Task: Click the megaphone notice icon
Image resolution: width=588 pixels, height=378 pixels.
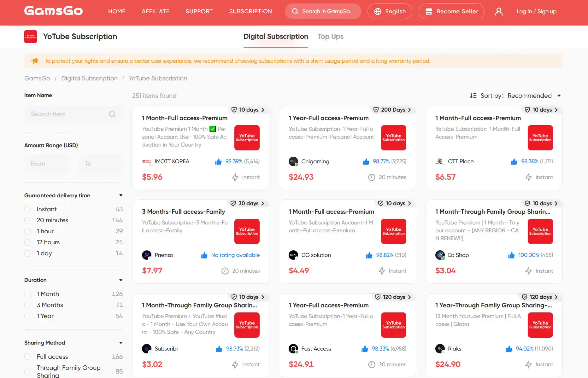Action: coord(34,61)
